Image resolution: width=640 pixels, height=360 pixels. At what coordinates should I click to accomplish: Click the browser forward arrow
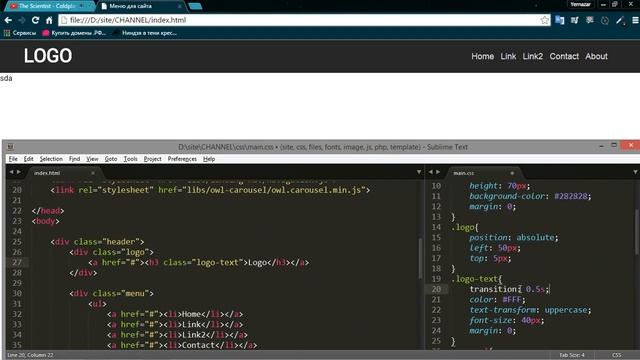[x=22, y=20]
